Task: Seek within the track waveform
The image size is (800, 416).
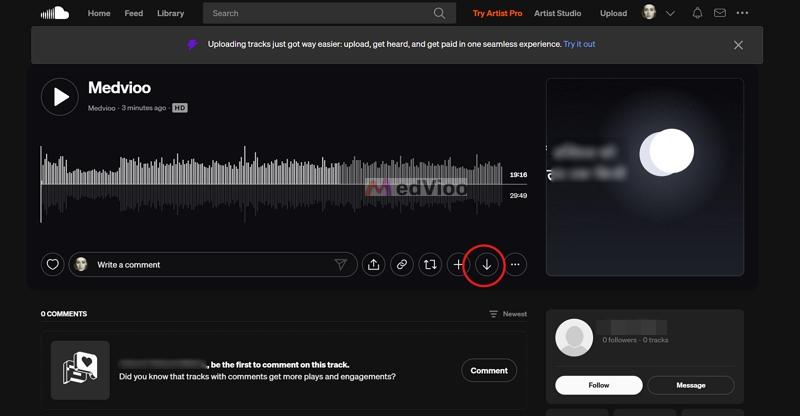Action: click(271, 184)
